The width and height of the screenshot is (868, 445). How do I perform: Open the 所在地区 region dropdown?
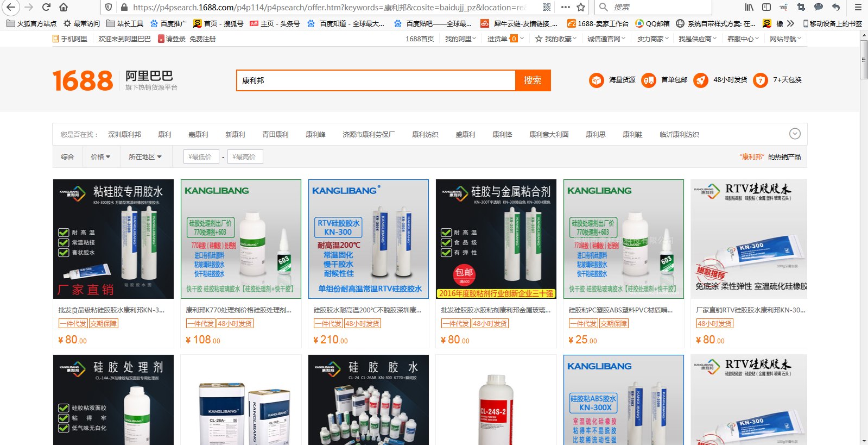(145, 157)
